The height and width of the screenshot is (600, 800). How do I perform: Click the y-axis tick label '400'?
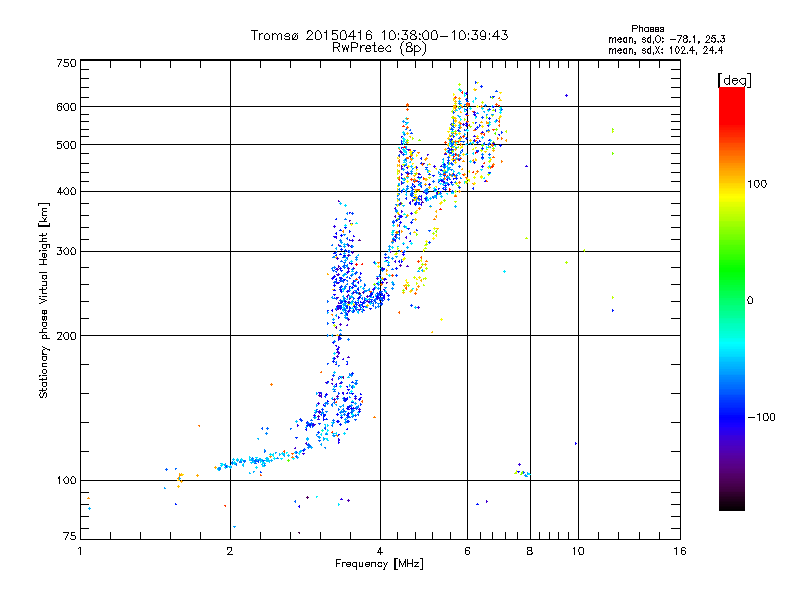(66, 192)
